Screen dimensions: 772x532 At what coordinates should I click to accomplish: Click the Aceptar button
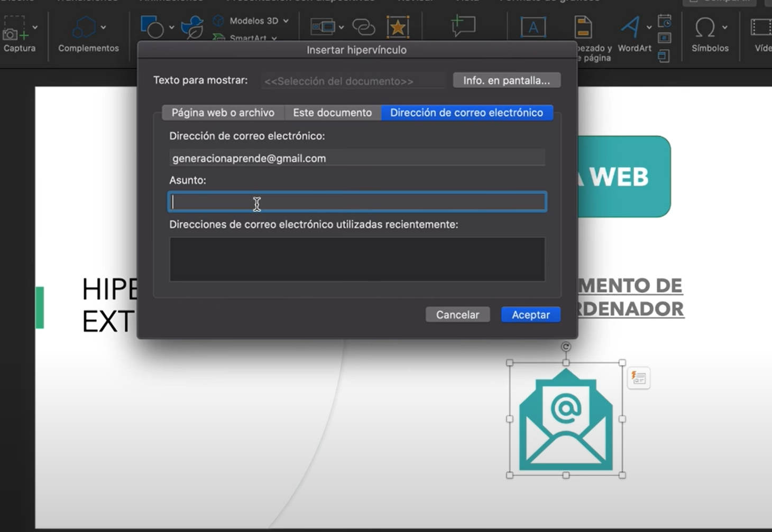531,315
